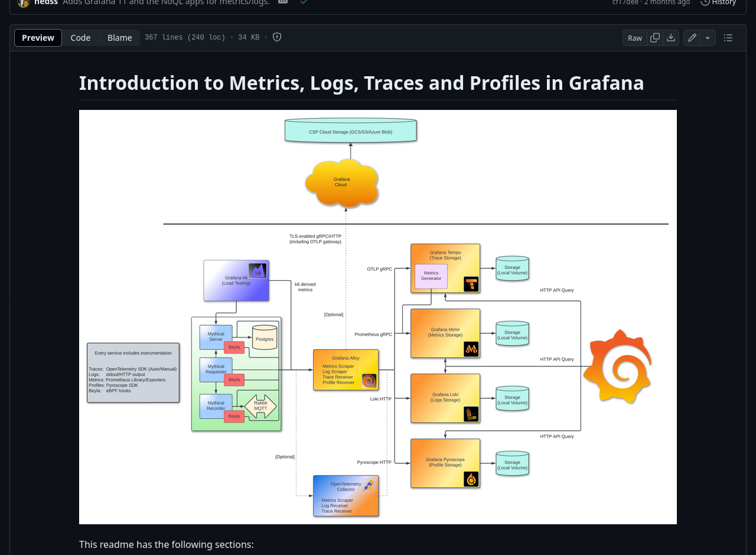This screenshot has width=756, height=555.
Task: Open the outline list icon
Action: click(x=728, y=38)
